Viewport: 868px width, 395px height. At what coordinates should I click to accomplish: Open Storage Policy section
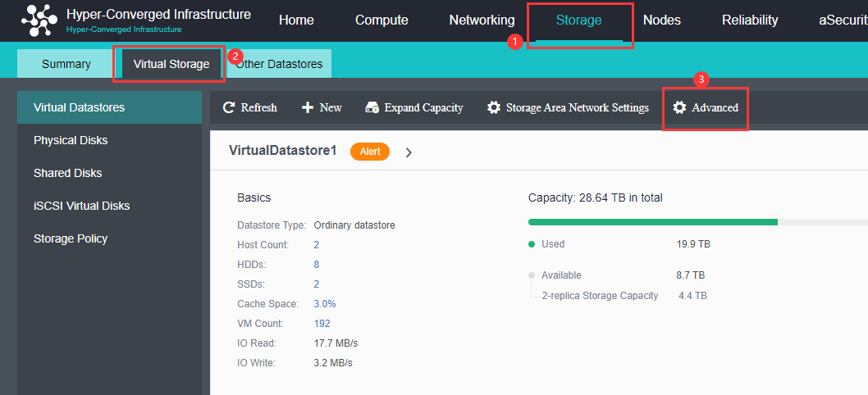pyautogui.click(x=71, y=238)
